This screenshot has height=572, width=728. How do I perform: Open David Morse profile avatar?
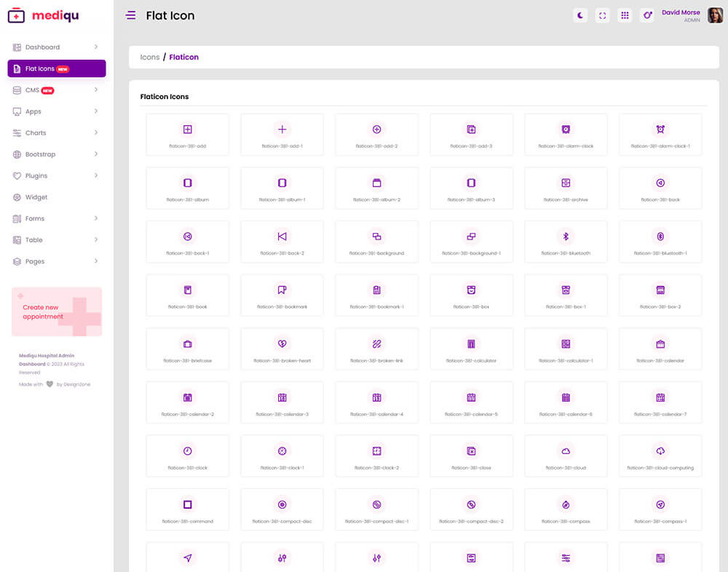click(715, 15)
